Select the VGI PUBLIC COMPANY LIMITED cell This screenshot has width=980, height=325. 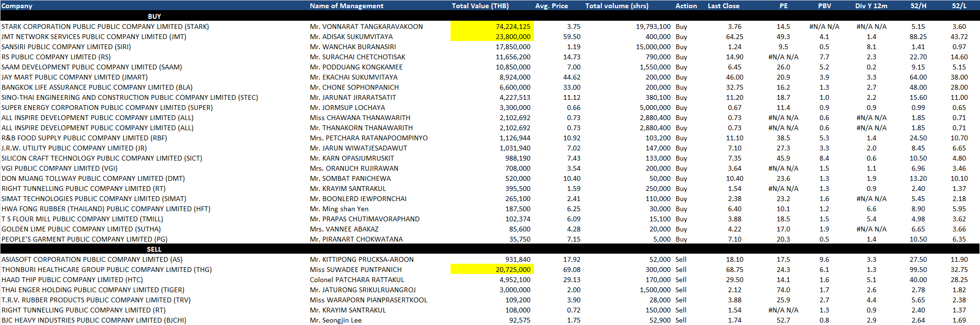pos(59,168)
